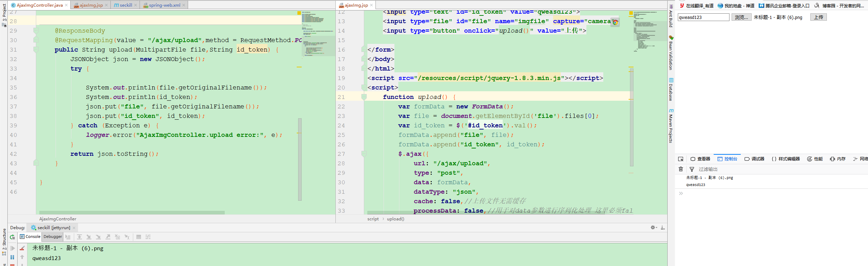Click the element picker icon in devtools
Image resolution: width=868 pixels, height=266 pixels.
[681, 159]
